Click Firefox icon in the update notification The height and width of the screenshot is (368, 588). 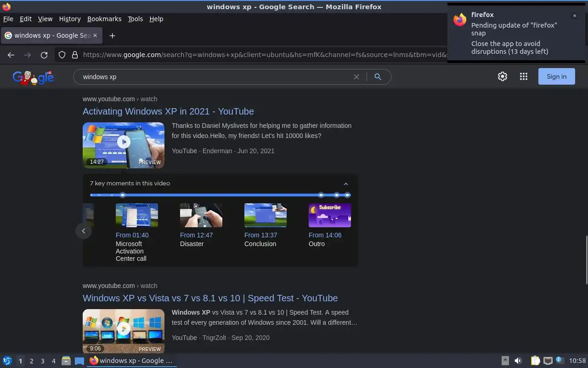(460, 20)
